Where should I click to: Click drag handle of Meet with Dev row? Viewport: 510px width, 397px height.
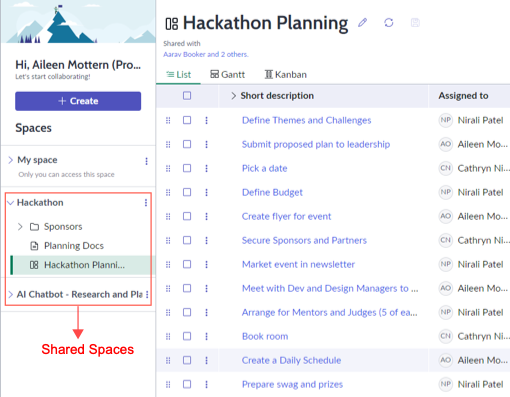(x=168, y=288)
